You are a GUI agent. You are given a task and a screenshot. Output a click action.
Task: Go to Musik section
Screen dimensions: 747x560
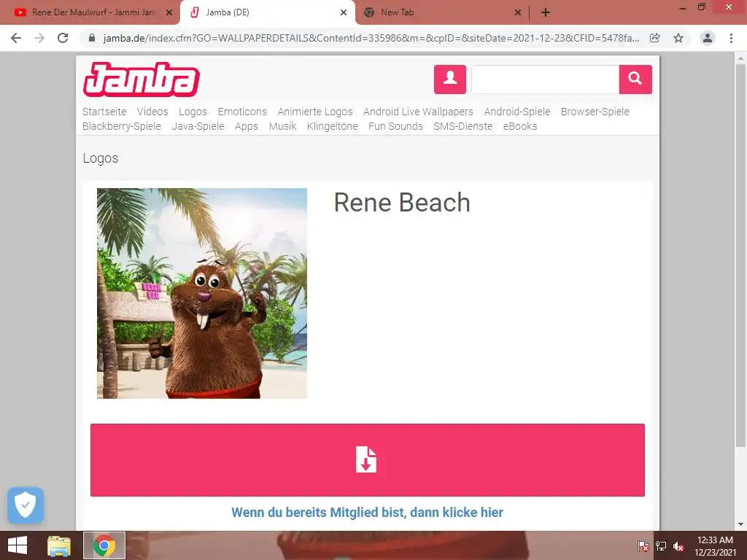[x=282, y=126]
